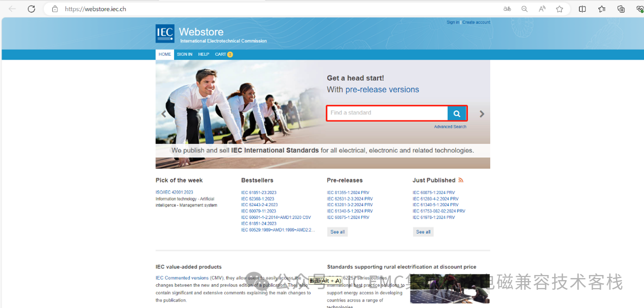Click the Create account link
The image size is (644, 308).
click(476, 22)
